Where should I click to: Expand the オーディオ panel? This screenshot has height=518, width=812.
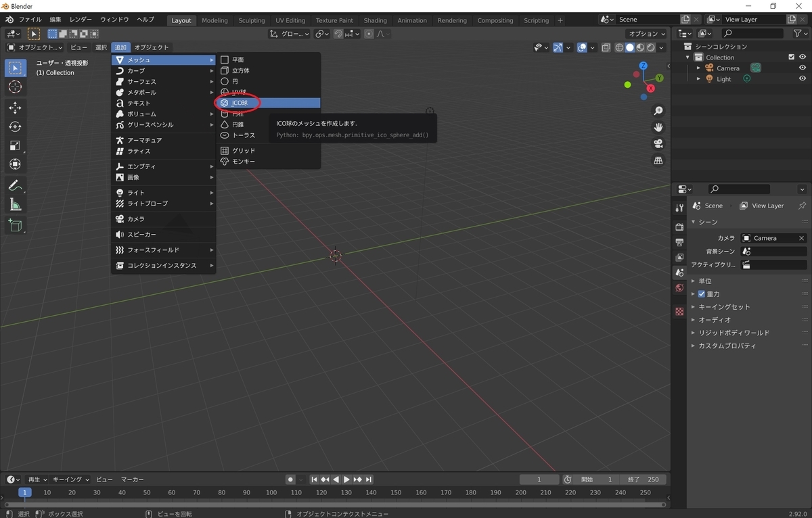click(715, 320)
